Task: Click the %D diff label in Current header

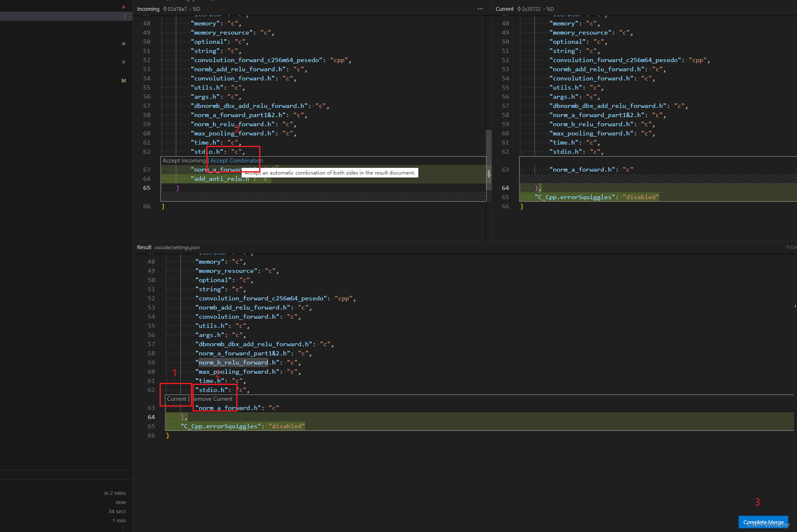Action: [550, 9]
